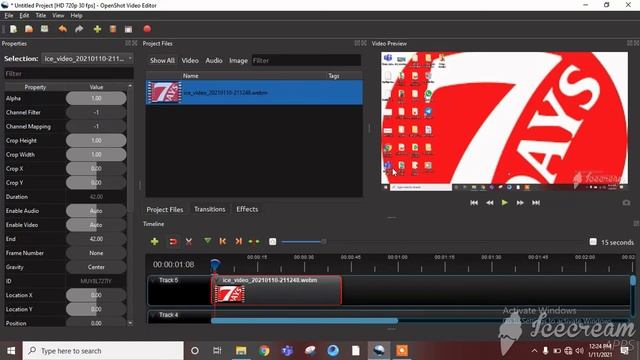The width and height of the screenshot is (640, 360).
Task: Click the green Add Marker icon
Action: point(207,241)
